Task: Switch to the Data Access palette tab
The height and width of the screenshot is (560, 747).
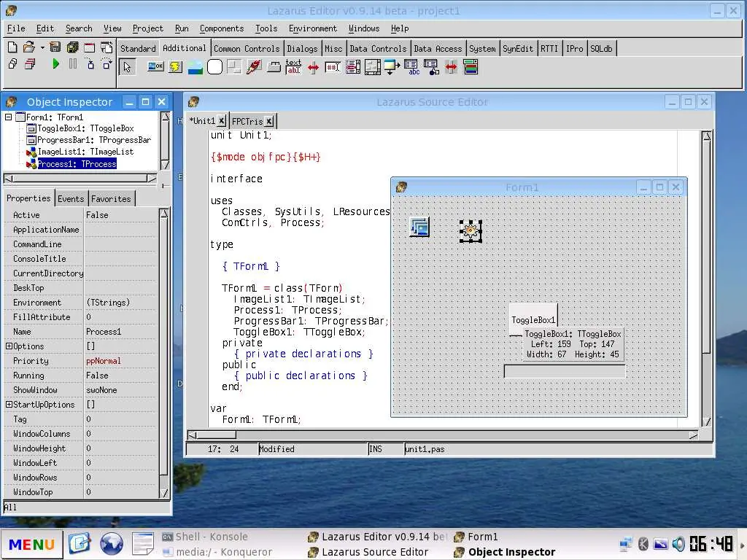Action: (x=438, y=49)
